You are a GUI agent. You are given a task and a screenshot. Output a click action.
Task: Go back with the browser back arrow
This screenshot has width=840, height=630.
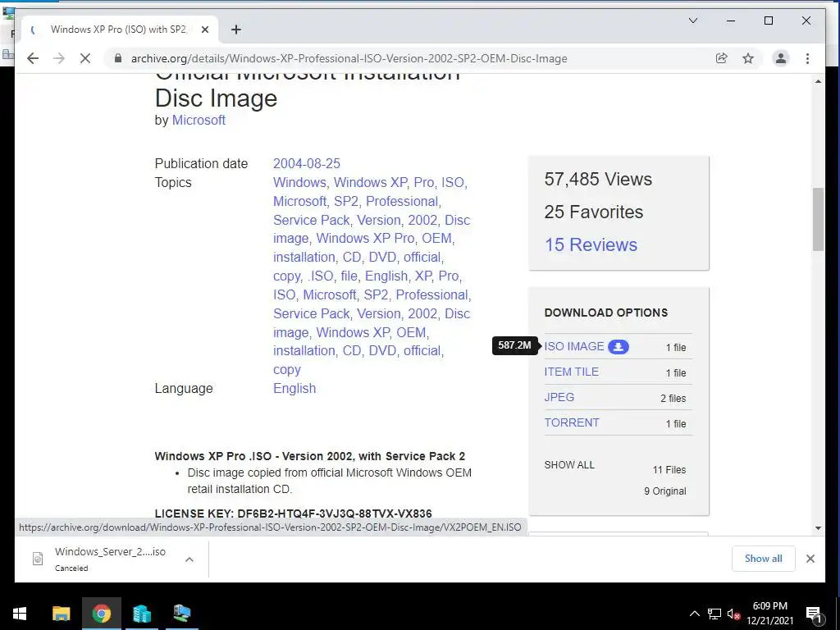coord(33,58)
